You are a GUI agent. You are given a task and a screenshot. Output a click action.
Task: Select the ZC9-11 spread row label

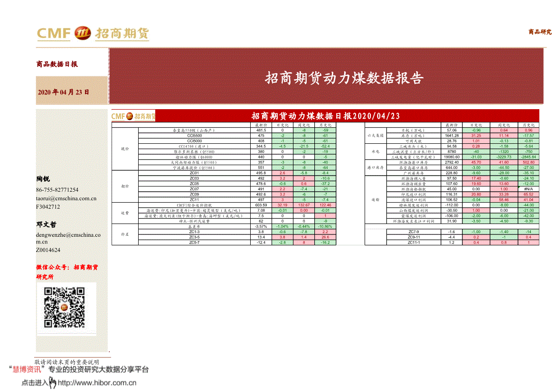coord(414,237)
